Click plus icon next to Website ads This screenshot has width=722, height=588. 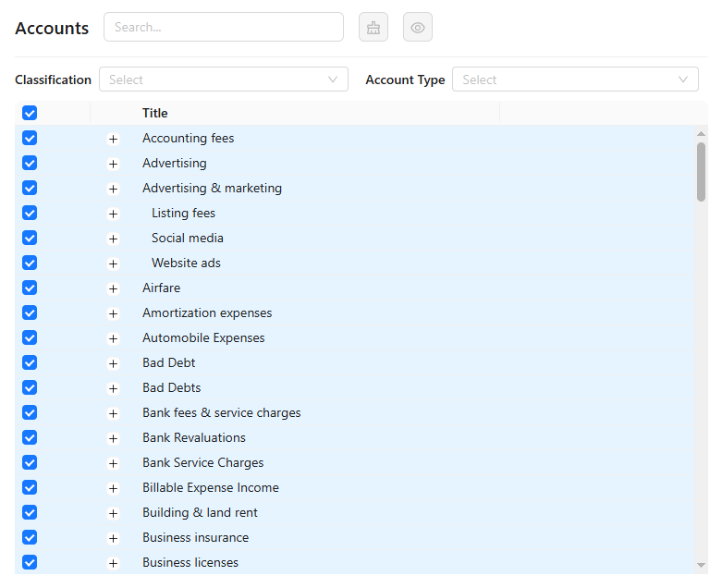coord(113,263)
